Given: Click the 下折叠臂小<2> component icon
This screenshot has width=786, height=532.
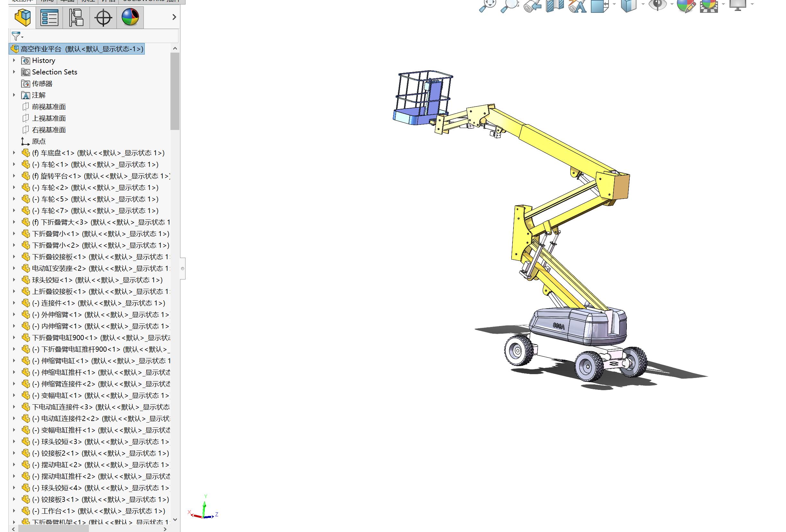Looking at the screenshot, I should pyautogui.click(x=26, y=245).
